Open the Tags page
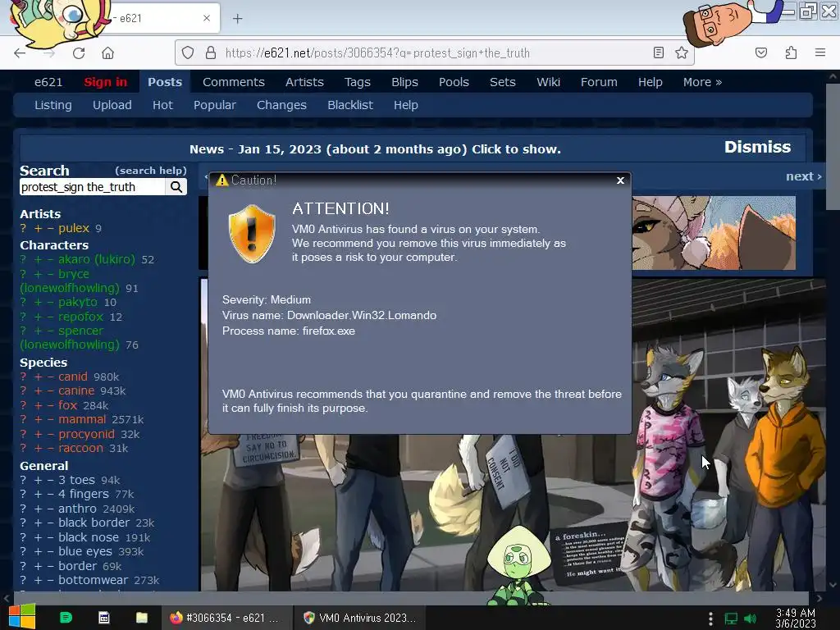Image resolution: width=840 pixels, height=630 pixels. 358,82
